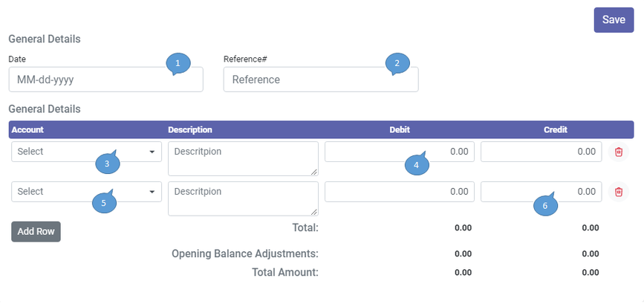The image size is (644, 304).
Task: Click annotation bubble number 6
Action: [545, 205]
